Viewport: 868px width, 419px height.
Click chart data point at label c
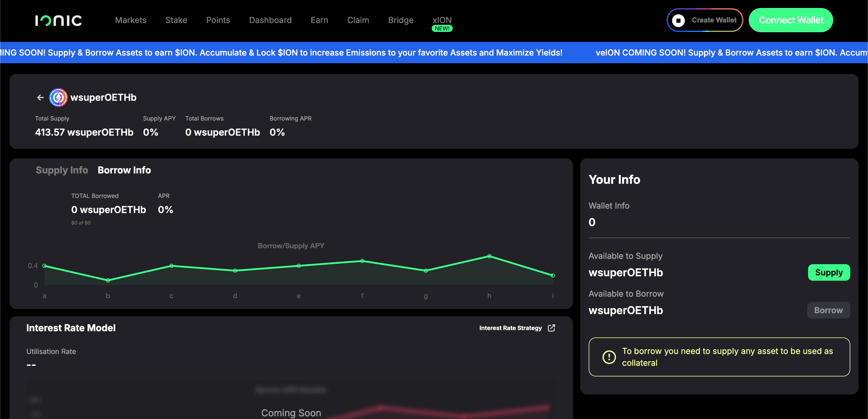(x=172, y=266)
